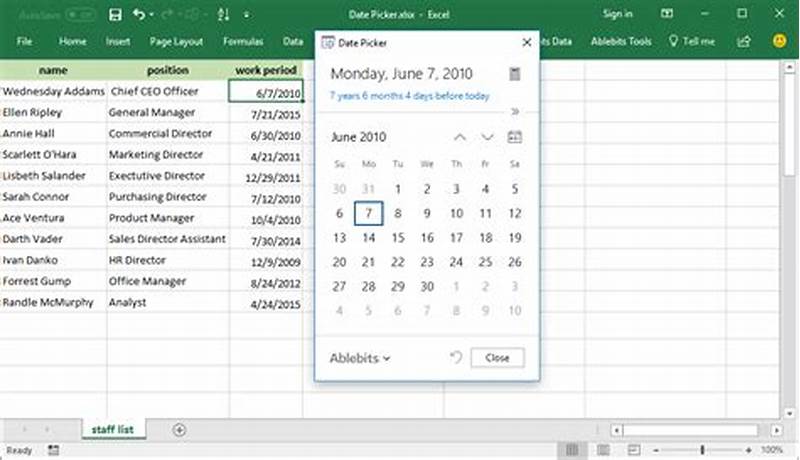Select the cell 'Scarlett O'Hara'

pyautogui.click(x=53, y=155)
